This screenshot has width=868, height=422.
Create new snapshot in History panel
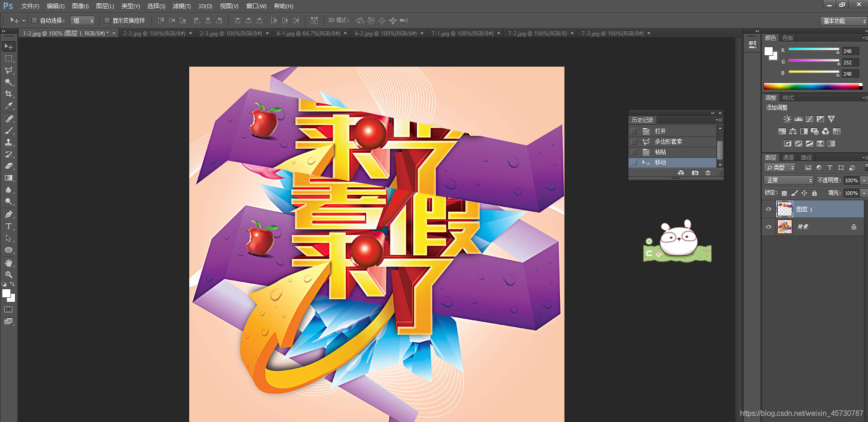[695, 173]
